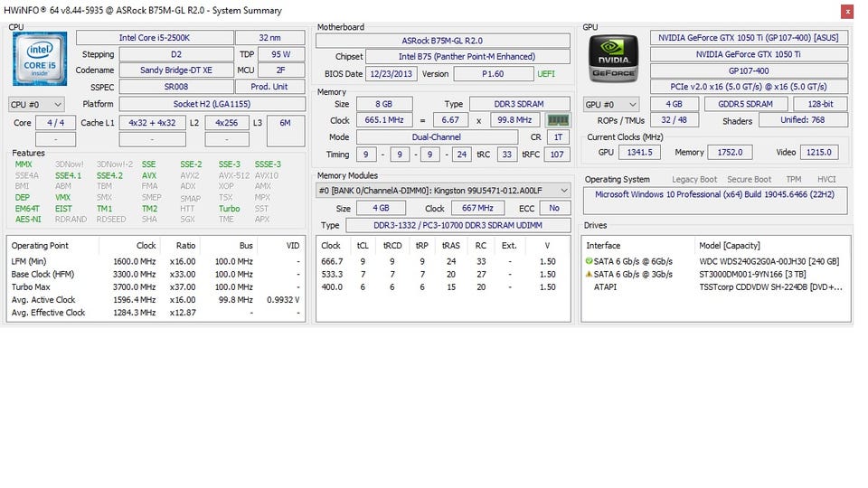This screenshot has width=868, height=488.
Task: Click the MCU 2F value
Action: [x=281, y=70]
